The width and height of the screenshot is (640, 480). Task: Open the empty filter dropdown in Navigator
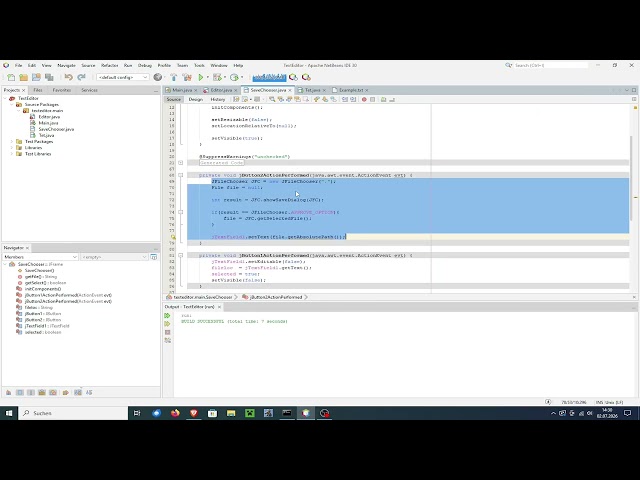point(114,257)
